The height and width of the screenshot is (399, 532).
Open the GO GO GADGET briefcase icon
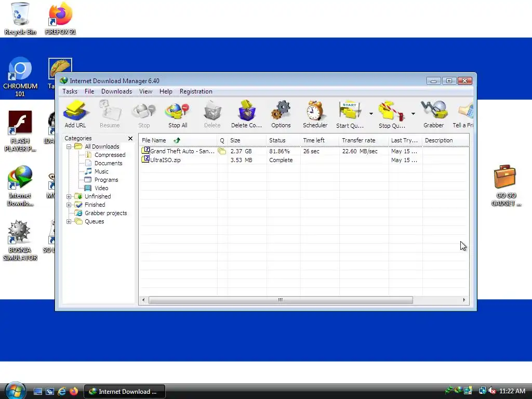click(506, 185)
